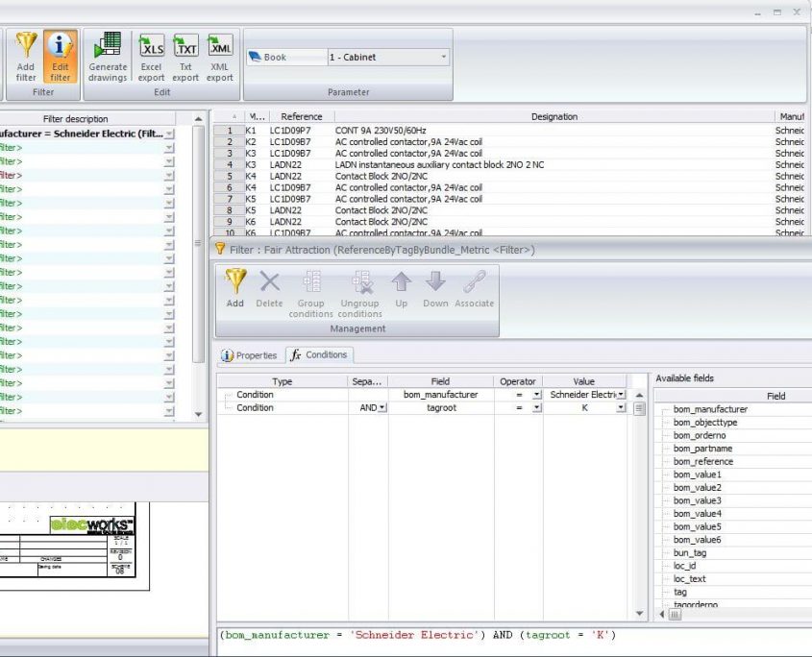
Task: Delete the selected filter condition
Action: [269, 288]
